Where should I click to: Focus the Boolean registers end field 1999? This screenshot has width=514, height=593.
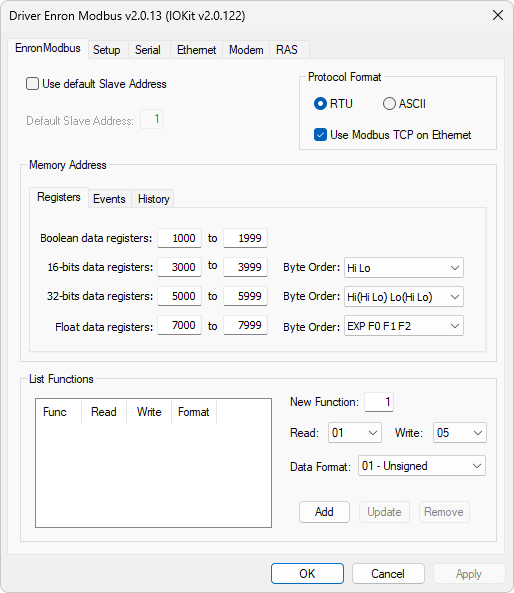(245, 238)
